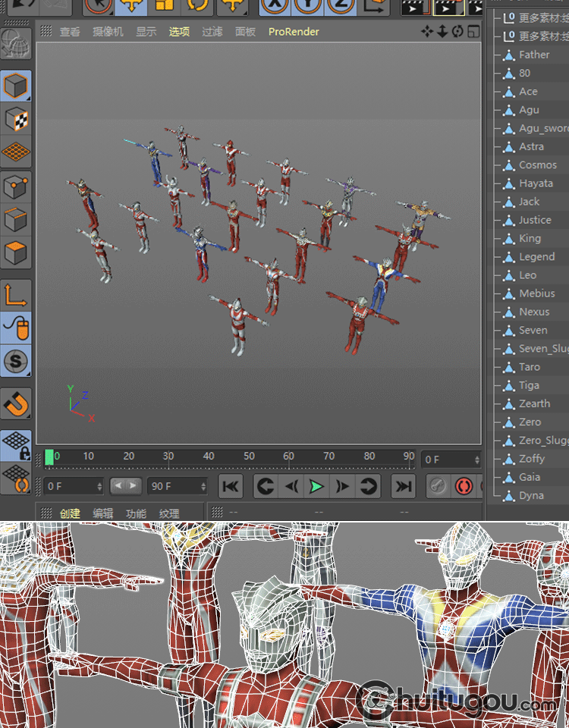The image size is (569, 728).
Task: Click frame 60 on the timeline ruler
Action: tap(289, 457)
